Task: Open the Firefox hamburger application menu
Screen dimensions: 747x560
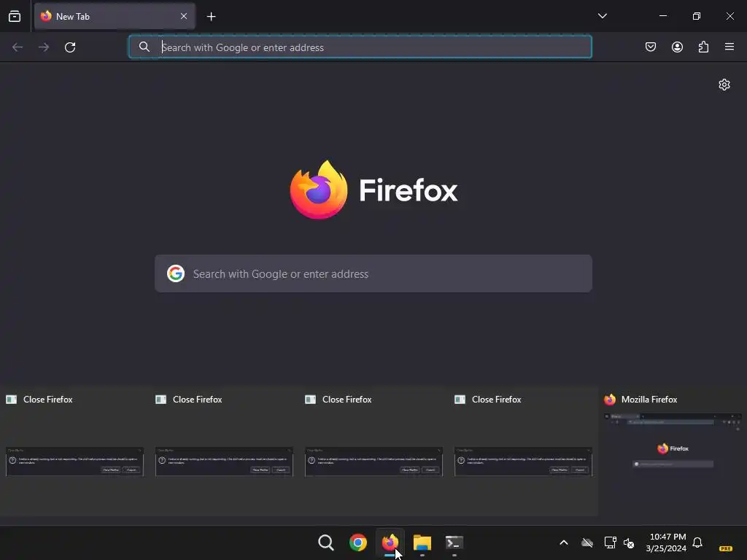Action: [729, 47]
